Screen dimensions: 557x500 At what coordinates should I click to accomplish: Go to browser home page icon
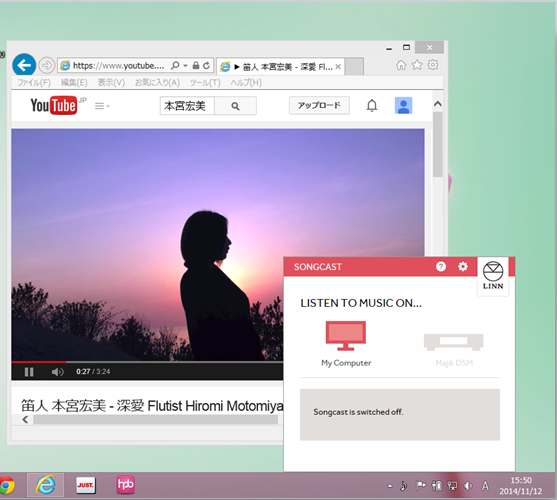pos(401,65)
